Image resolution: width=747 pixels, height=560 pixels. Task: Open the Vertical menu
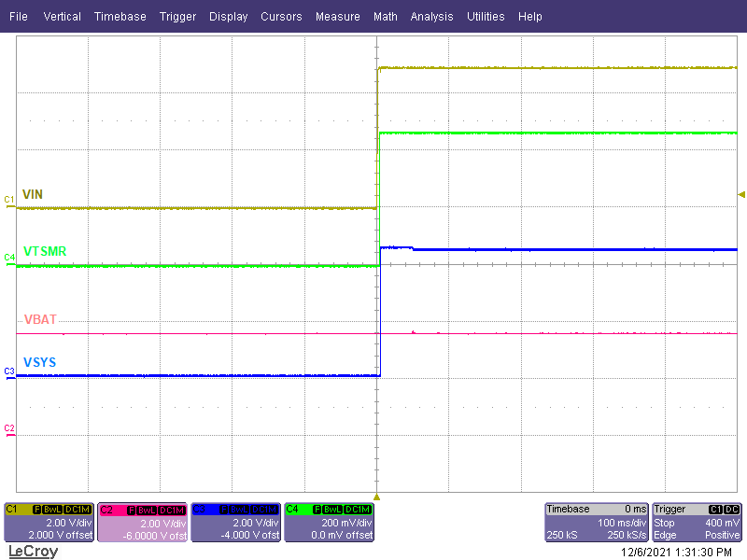click(62, 16)
